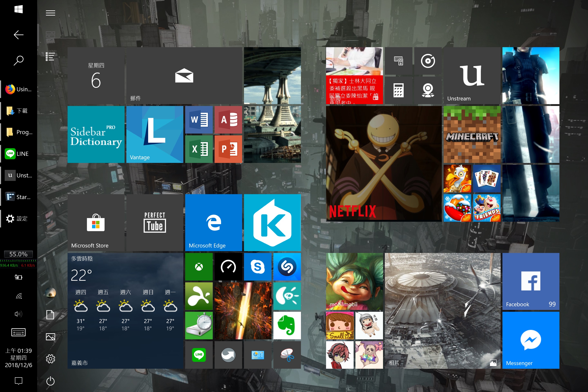
Task: Open the Speedtest gauge tile
Action: (x=228, y=267)
